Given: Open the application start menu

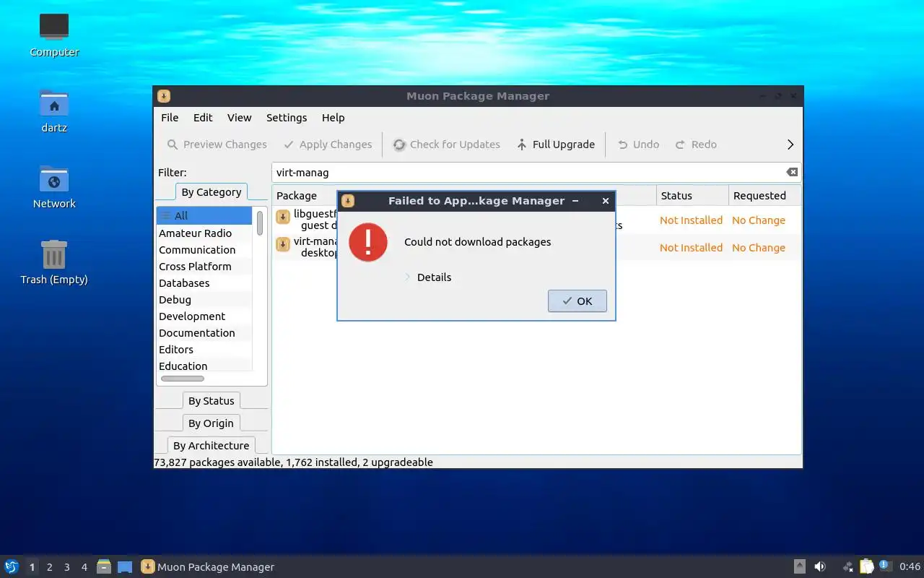Looking at the screenshot, I should (x=12, y=566).
